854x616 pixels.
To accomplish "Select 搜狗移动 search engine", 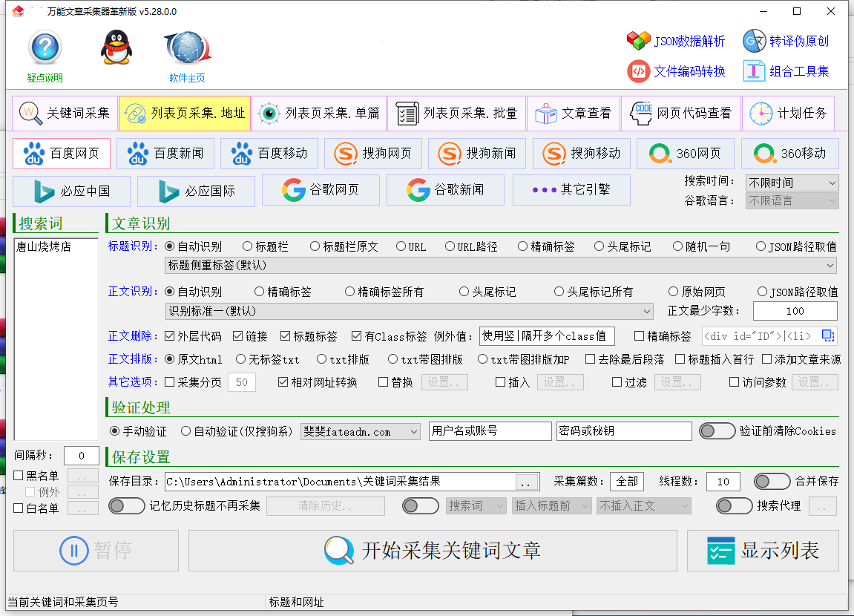I will (x=582, y=154).
